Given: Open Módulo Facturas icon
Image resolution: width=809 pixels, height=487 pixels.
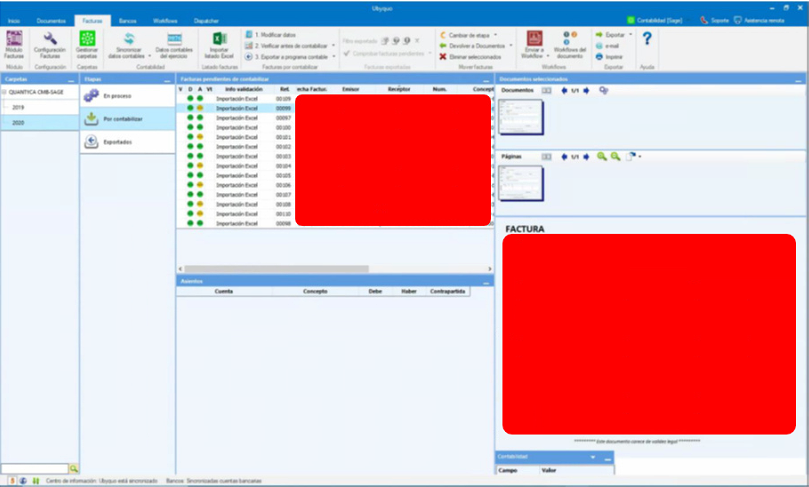Looking at the screenshot, I should pos(14,39).
